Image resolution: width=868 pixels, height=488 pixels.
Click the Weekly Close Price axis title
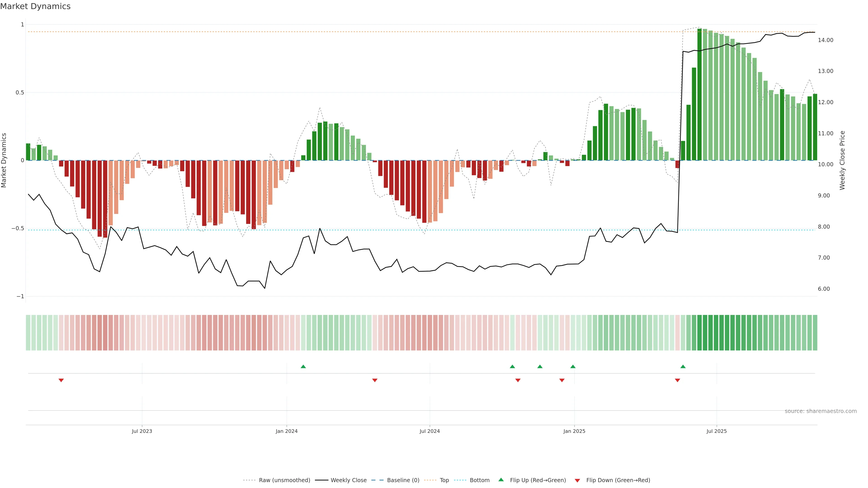click(842, 160)
